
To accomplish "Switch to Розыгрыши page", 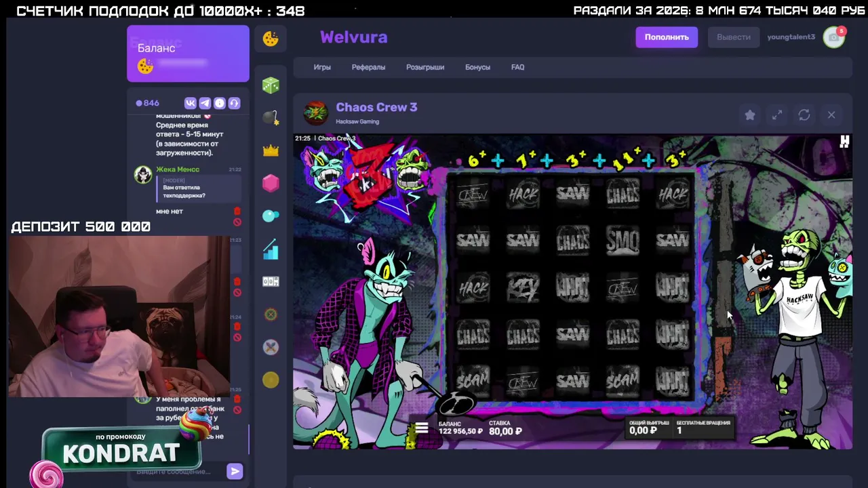I will click(x=425, y=67).
